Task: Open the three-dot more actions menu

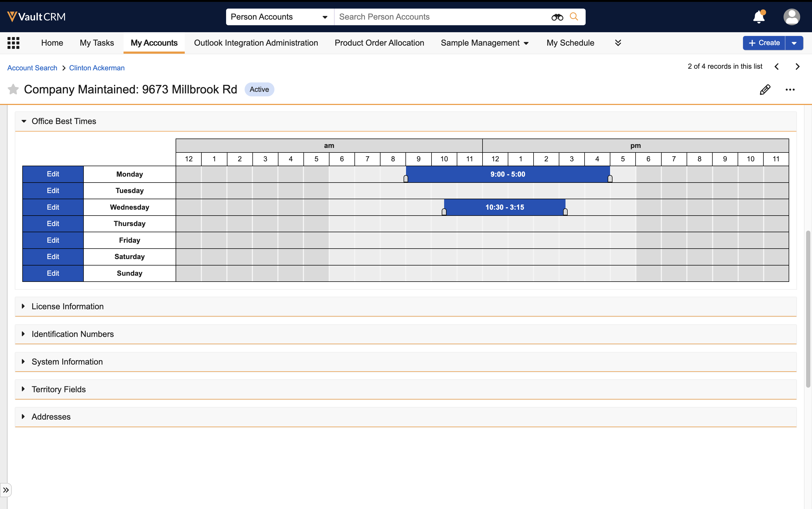Action: 790,90
